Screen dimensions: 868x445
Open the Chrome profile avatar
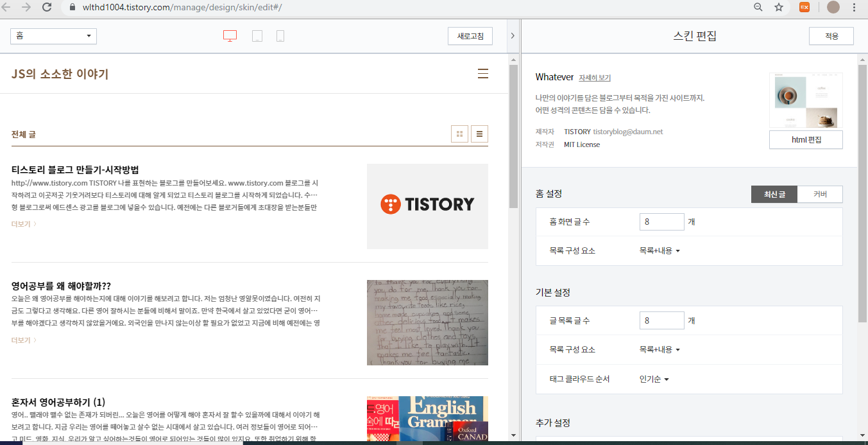tap(833, 7)
